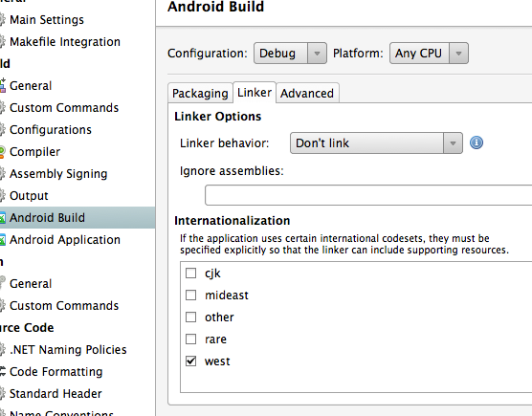Open the Linker behavior dropdown
This screenshot has width=532, height=416.
tap(376, 143)
